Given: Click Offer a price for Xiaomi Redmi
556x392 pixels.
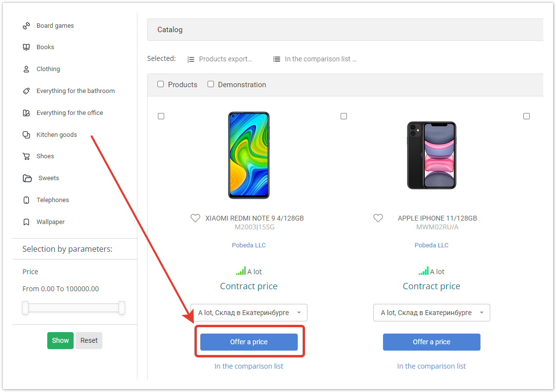Looking at the screenshot, I should 249,342.
